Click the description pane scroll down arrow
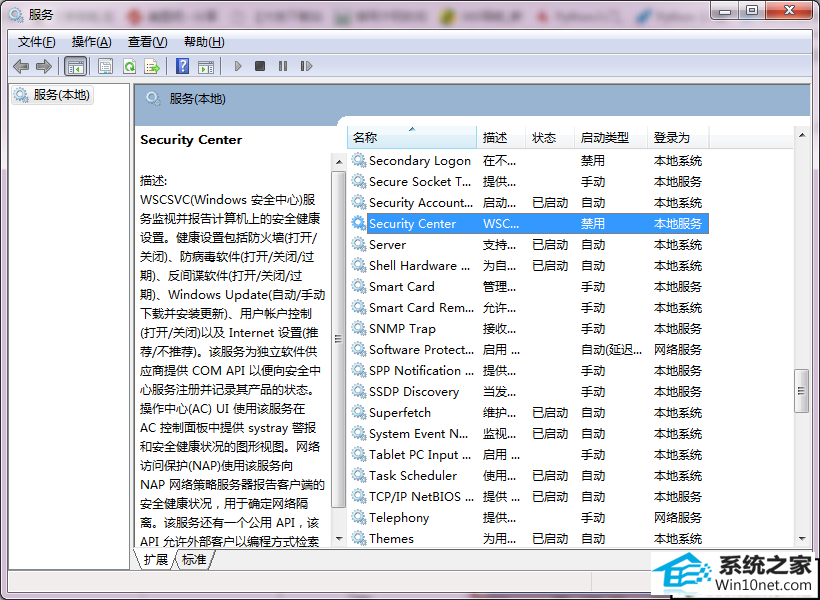Image resolution: width=820 pixels, height=600 pixels. 339,538
